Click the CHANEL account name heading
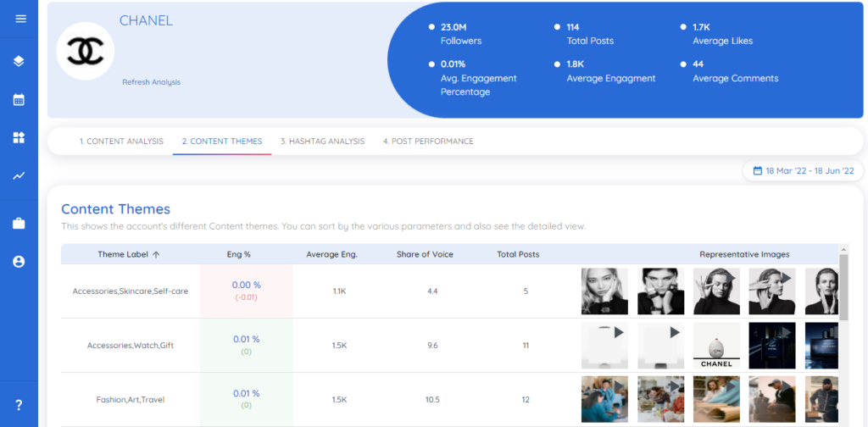This screenshot has height=427, width=868. [x=146, y=21]
